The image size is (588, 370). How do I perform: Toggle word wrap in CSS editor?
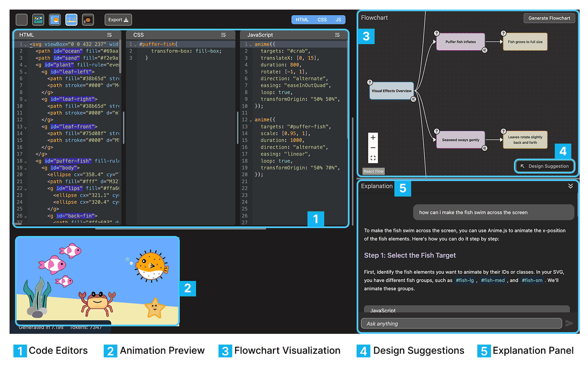(223, 35)
